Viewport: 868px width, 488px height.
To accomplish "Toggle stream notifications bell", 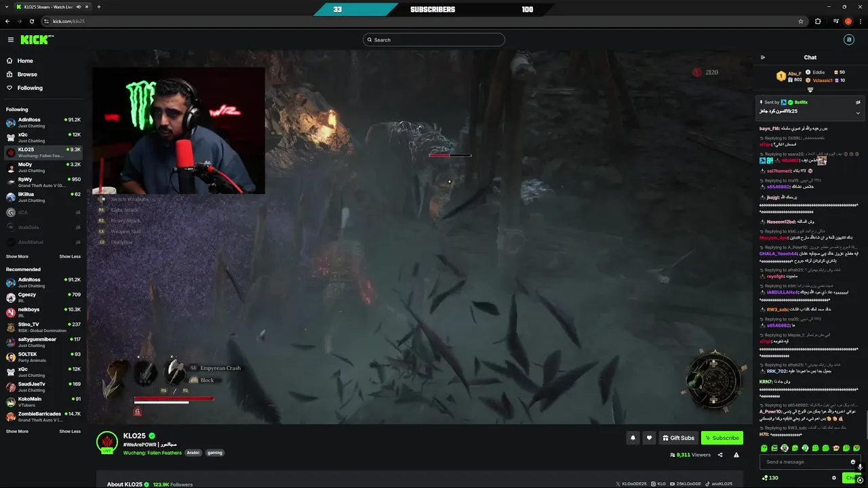I will 633,438.
